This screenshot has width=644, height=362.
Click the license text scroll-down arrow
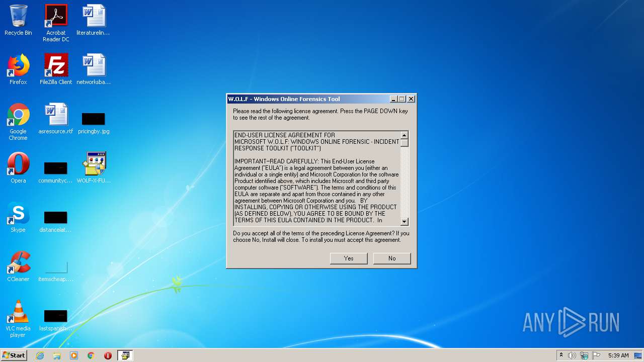coord(404,222)
